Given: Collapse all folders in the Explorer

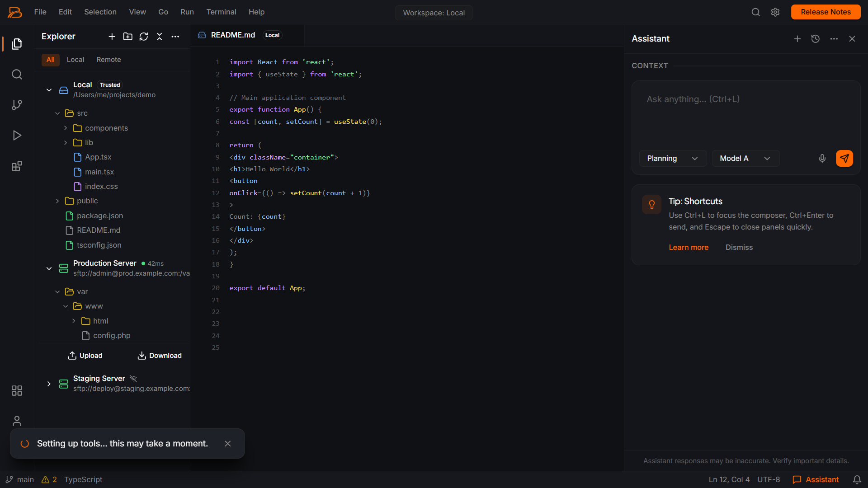Looking at the screenshot, I should [159, 37].
